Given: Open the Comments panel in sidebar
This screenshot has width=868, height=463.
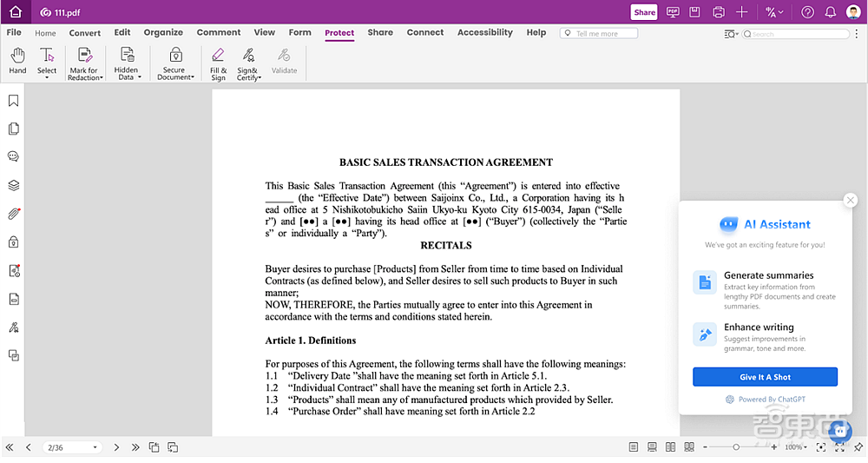Looking at the screenshot, I should point(14,157).
